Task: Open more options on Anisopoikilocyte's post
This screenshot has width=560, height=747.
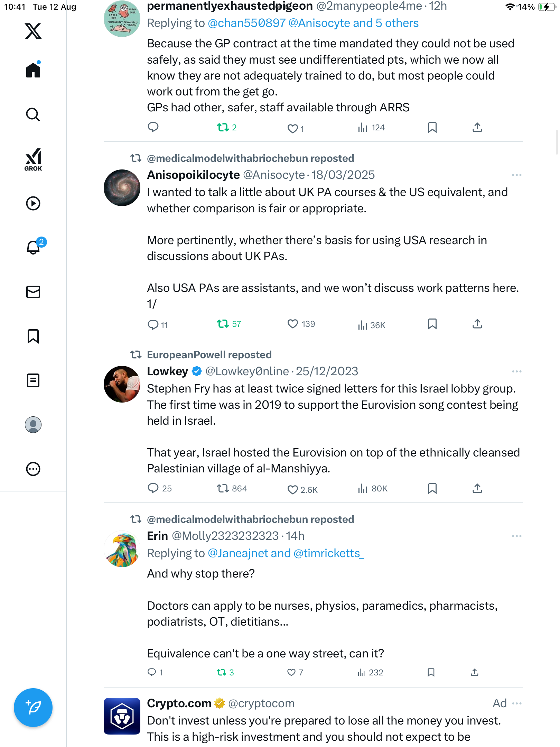Action: coord(516,175)
